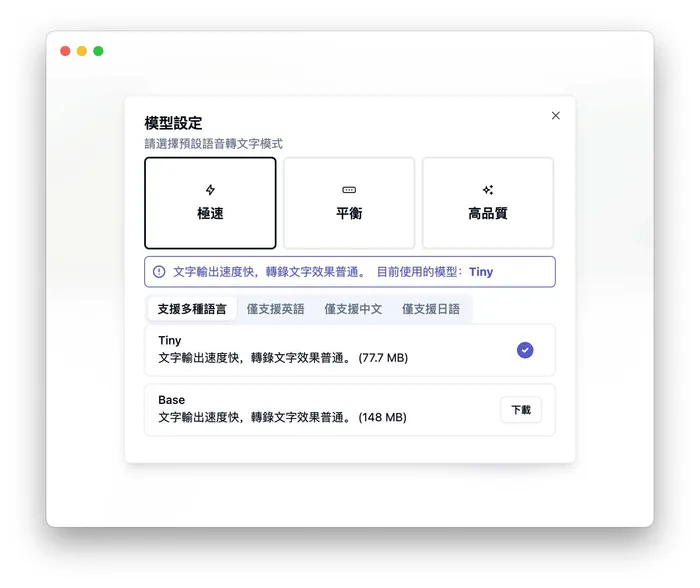The height and width of the screenshot is (588, 700).
Task: Click the info icon in the notice banner
Action: (x=159, y=272)
